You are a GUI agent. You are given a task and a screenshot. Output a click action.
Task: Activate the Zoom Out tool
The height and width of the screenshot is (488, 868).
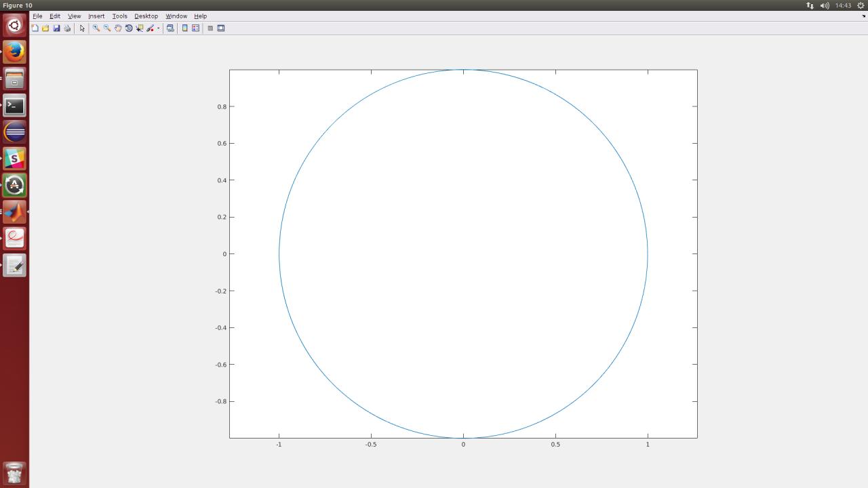[107, 28]
